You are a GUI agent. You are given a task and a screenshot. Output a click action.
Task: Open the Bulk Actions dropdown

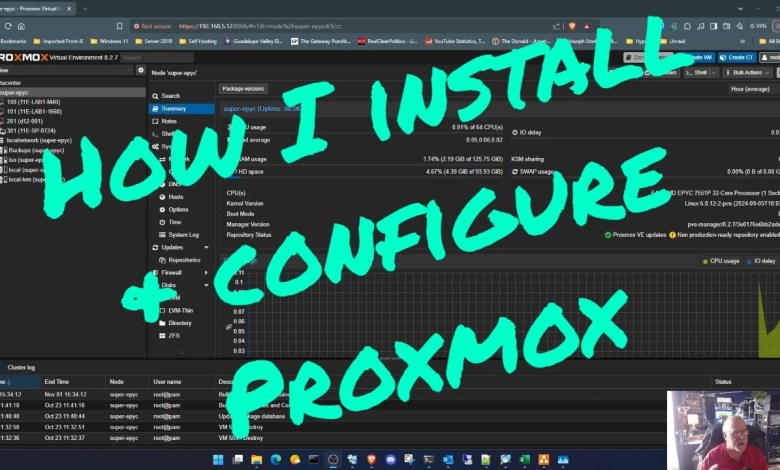click(x=747, y=73)
